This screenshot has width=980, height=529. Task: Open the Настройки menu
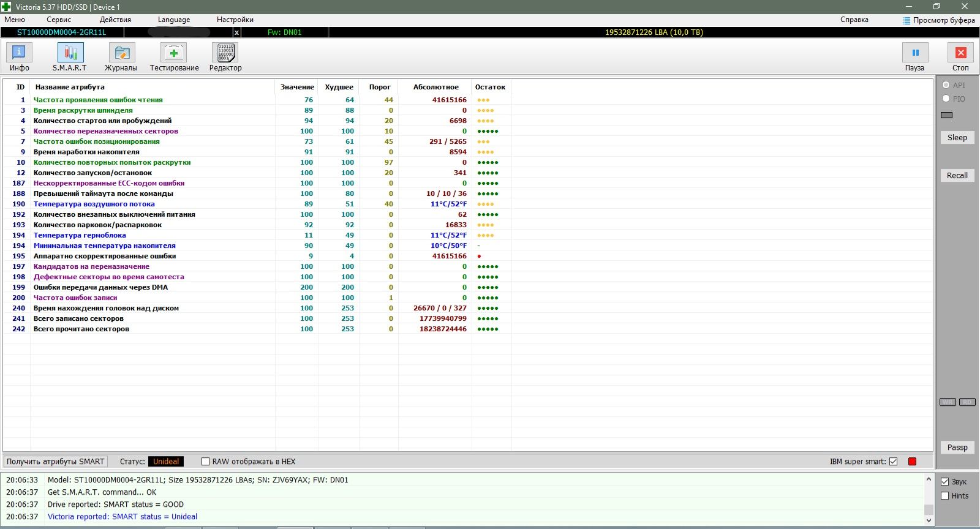[x=235, y=20]
